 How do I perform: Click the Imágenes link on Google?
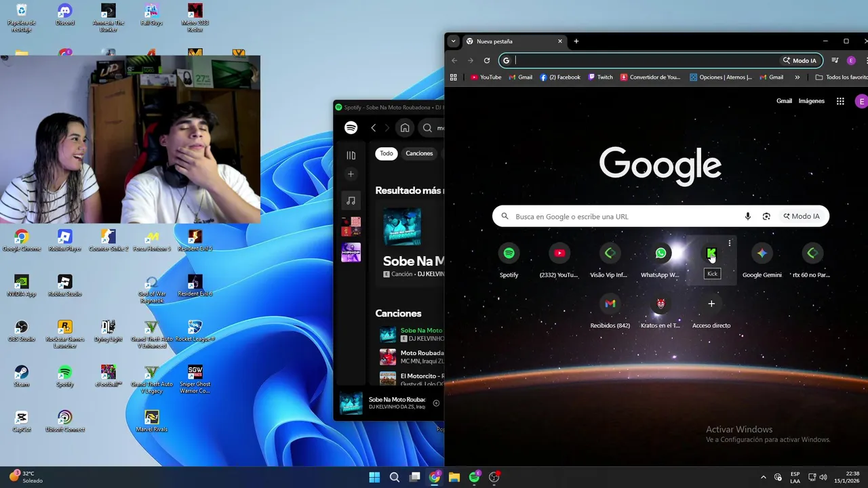point(811,101)
